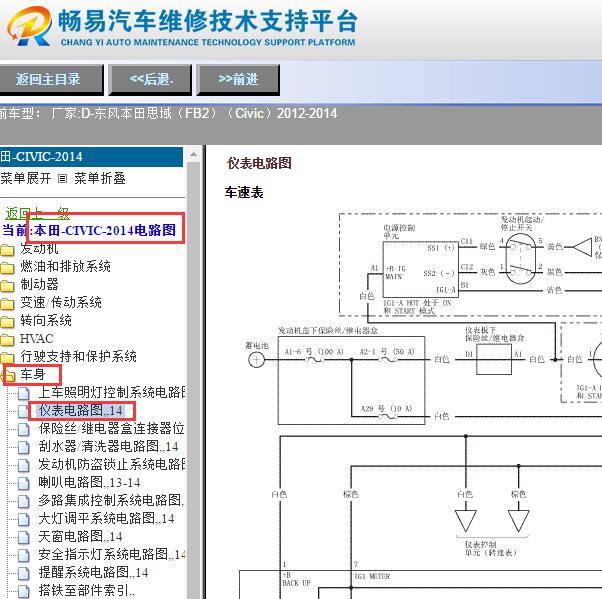Screen dimensions: 602x599
Task: Click page icon beside 搭铁至部件索引
Action: [x=24, y=591]
